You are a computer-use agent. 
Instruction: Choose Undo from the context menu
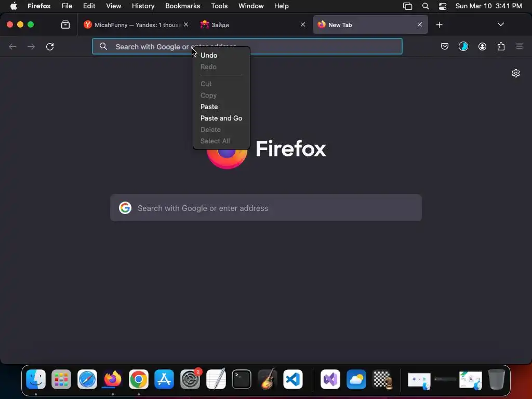(209, 55)
